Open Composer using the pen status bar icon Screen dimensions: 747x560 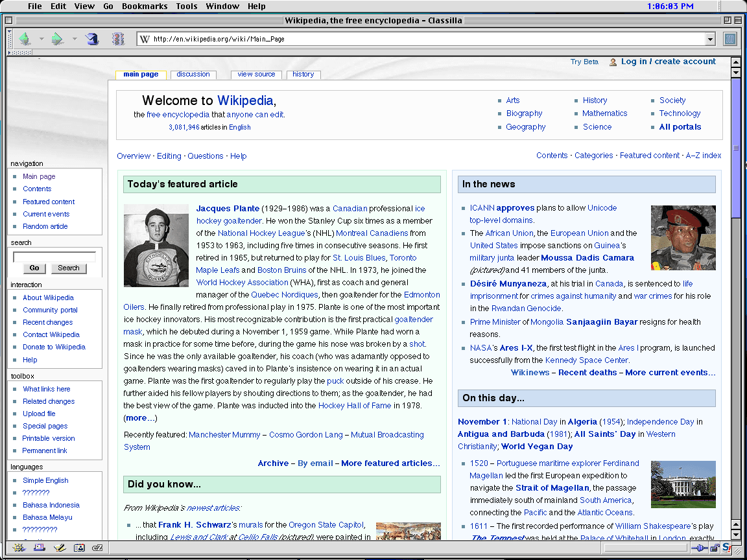[x=60, y=548]
